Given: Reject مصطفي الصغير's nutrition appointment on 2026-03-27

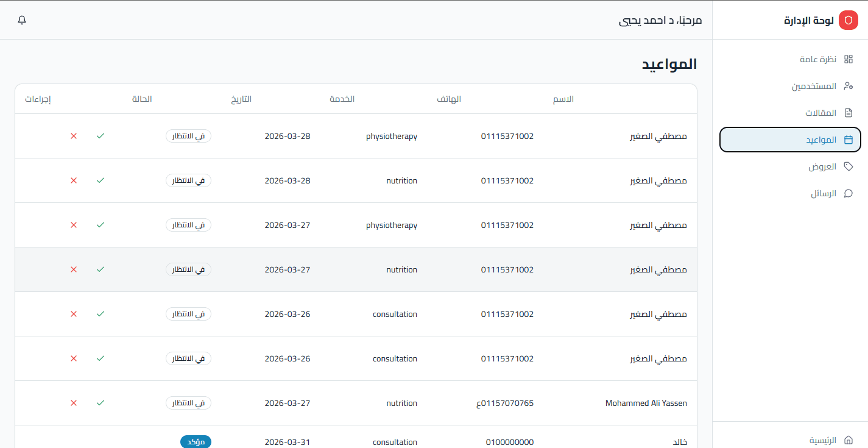Looking at the screenshot, I should click(74, 269).
